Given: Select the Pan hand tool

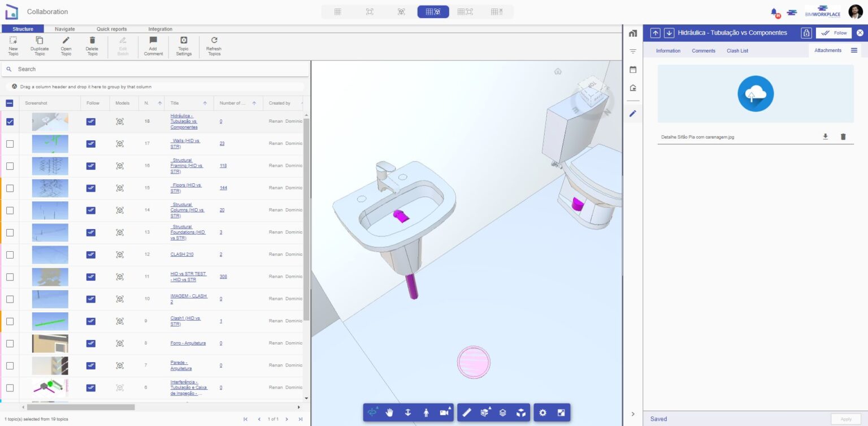Looking at the screenshot, I should click(389, 412).
